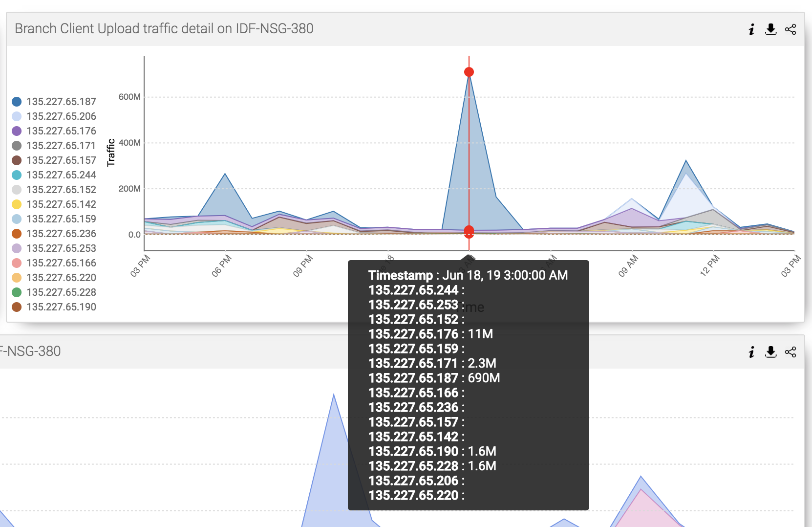Click the chart title Branch Client Upload traffic detail
812x527 pixels.
pos(165,28)
